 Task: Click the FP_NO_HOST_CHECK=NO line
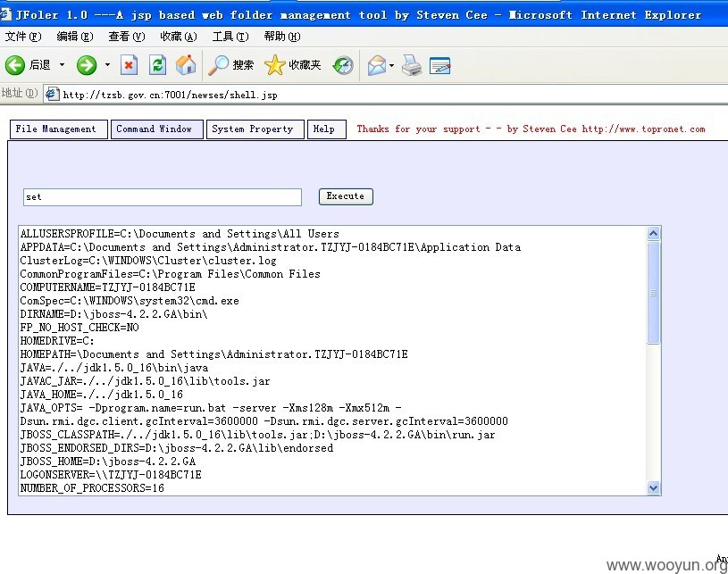(79, 328)
